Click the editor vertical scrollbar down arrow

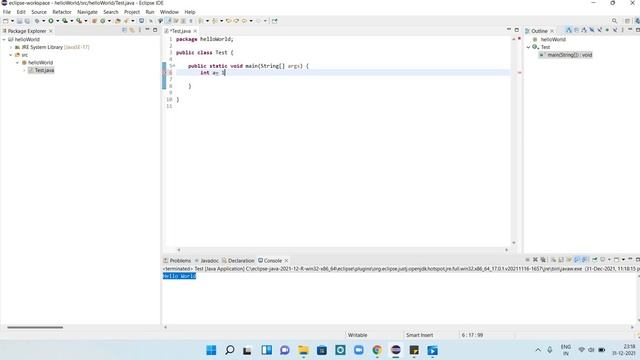pos(513,243)
